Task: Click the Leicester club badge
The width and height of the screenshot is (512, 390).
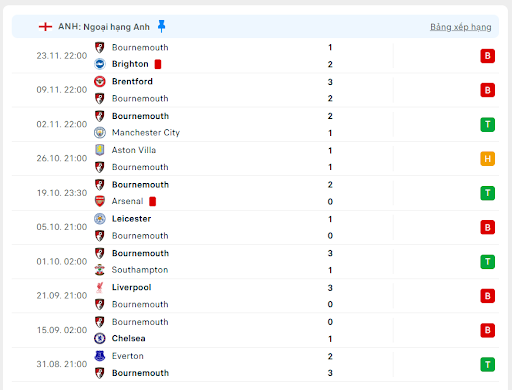Action: (100, 219)
